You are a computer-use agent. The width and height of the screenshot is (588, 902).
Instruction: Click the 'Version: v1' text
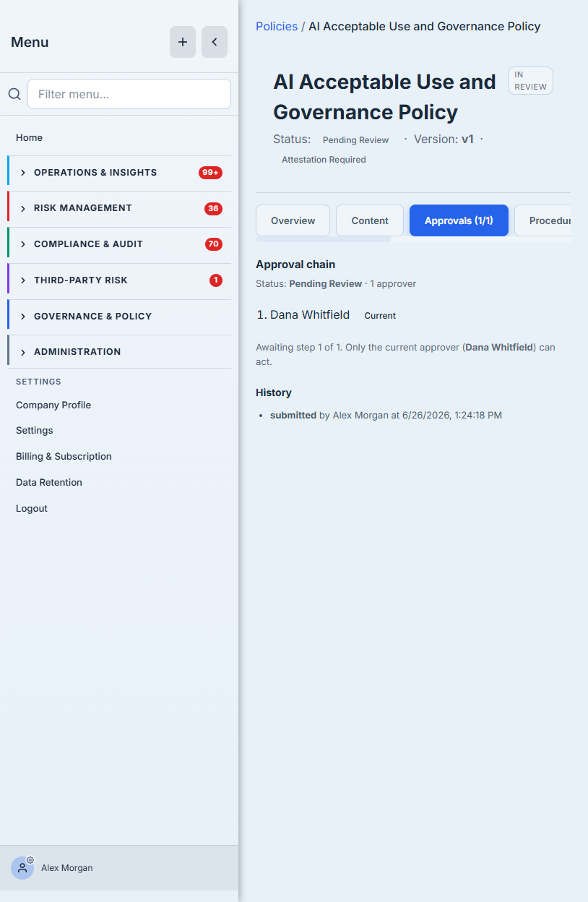tap(444, 139)
